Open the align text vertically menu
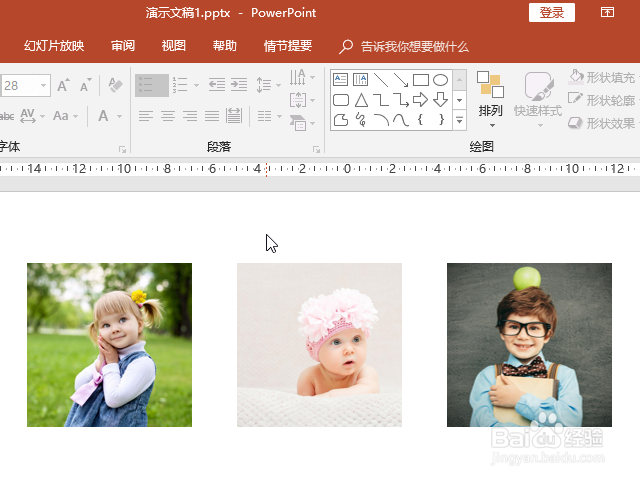Viewport: 640px width, 480px height. (x=301, y=100)
